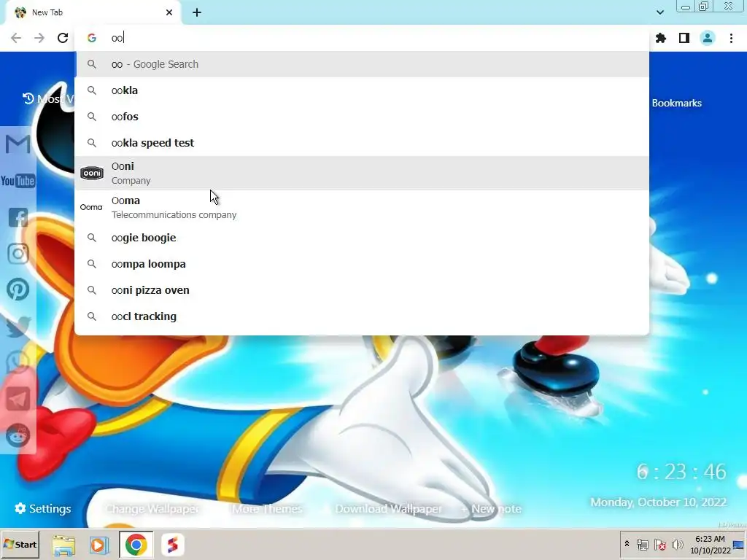The height and width of the screenshot is (560, 747).
Task: Open the new tab page Settings
Action: click(x=43, y=508)
